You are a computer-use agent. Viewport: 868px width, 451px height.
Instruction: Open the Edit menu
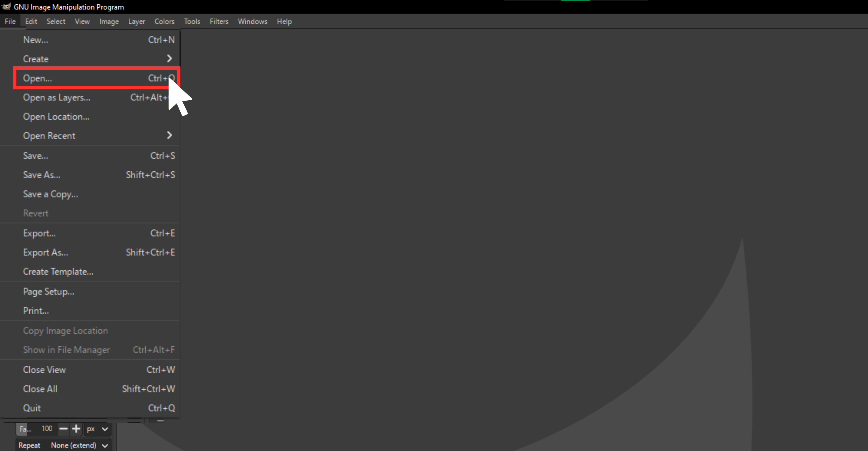(x=31, y=21)
